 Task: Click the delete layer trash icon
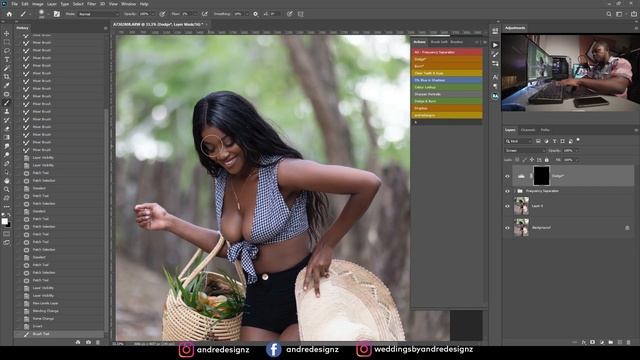click(629, 342)
